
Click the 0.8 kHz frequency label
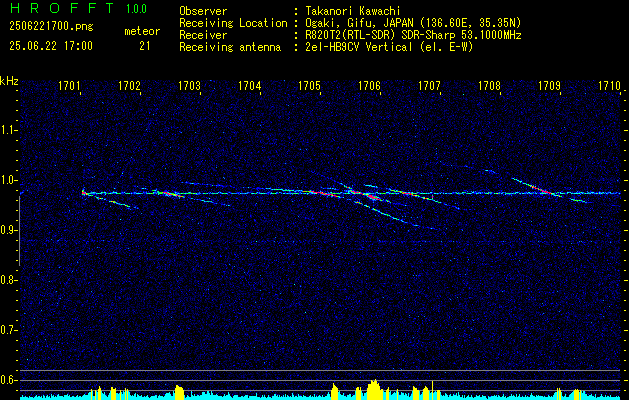[9, 280]
